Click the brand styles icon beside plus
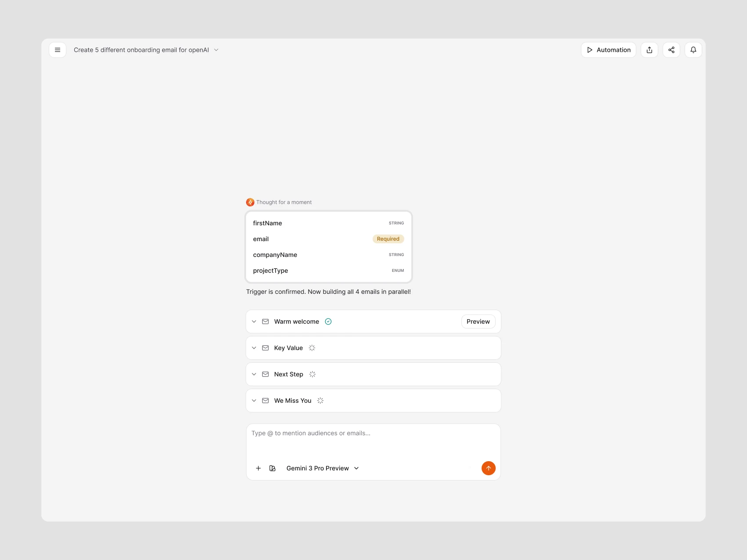The width and height of the screenshot is (747, 560). (272, 468)
